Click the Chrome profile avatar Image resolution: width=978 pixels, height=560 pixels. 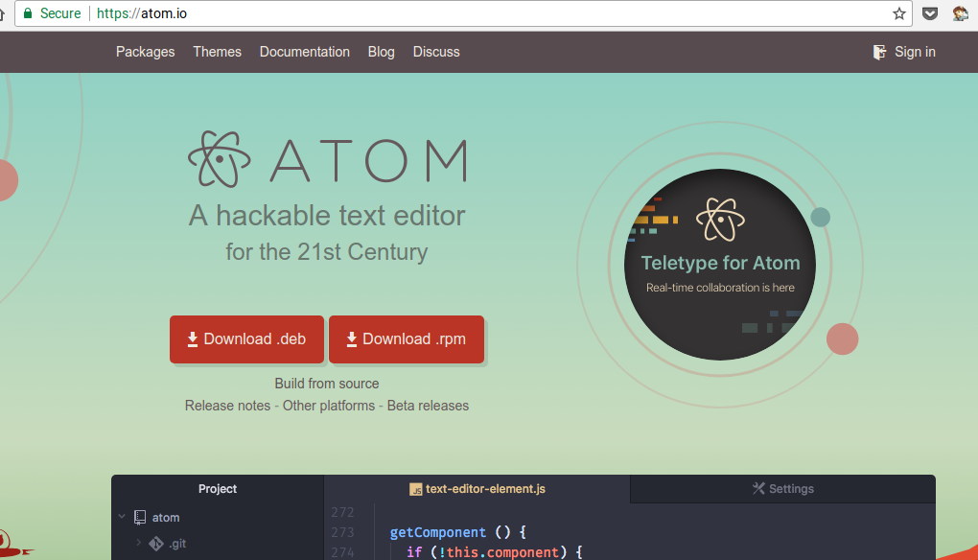click(961, 13)
